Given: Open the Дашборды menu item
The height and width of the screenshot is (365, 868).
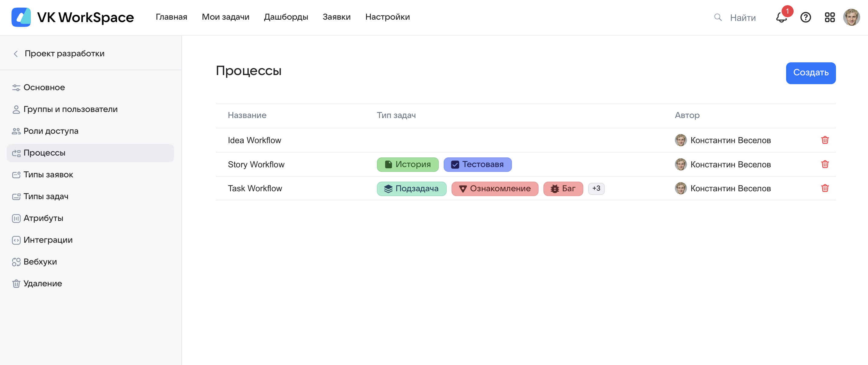Looking at the screenshot, I should [x=286, y=17].
